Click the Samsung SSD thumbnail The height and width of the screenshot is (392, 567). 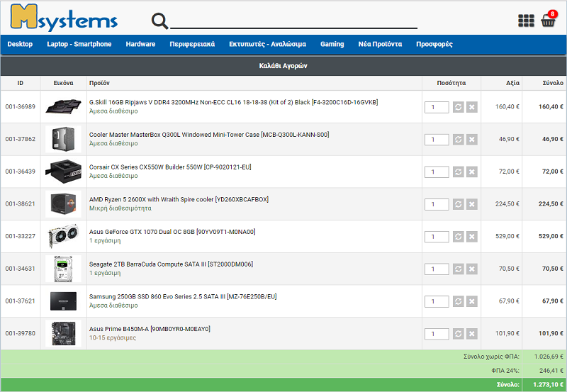[x=63, y=301]
